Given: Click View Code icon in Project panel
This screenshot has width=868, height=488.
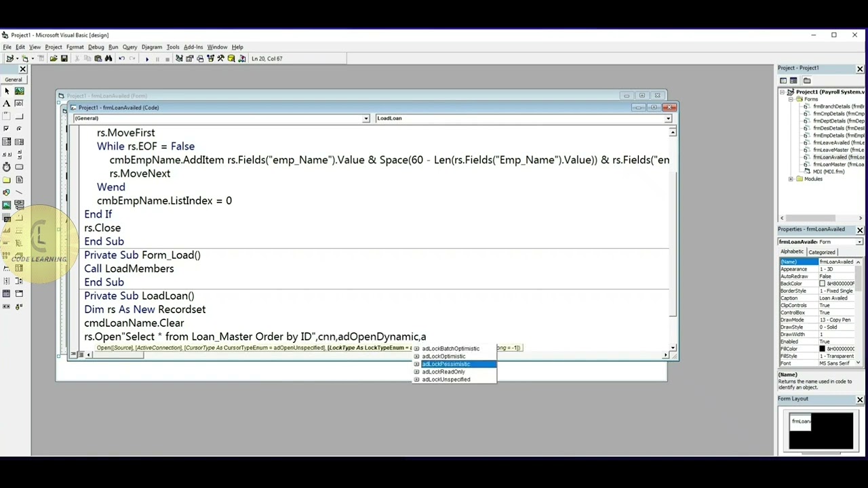Looking at the screenshot, I should point(783,81).
